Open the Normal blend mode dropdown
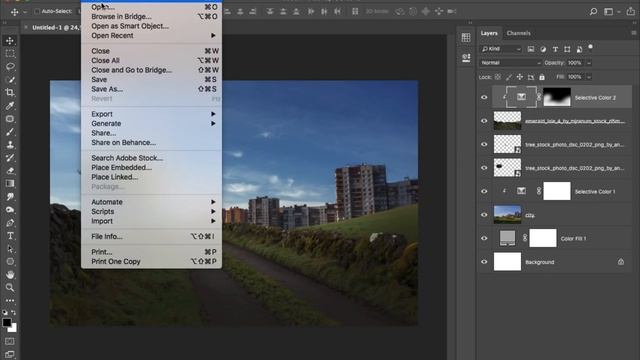The width and height of the screenshot is (640, 360). pyautogui.click(x=511, y=63)
